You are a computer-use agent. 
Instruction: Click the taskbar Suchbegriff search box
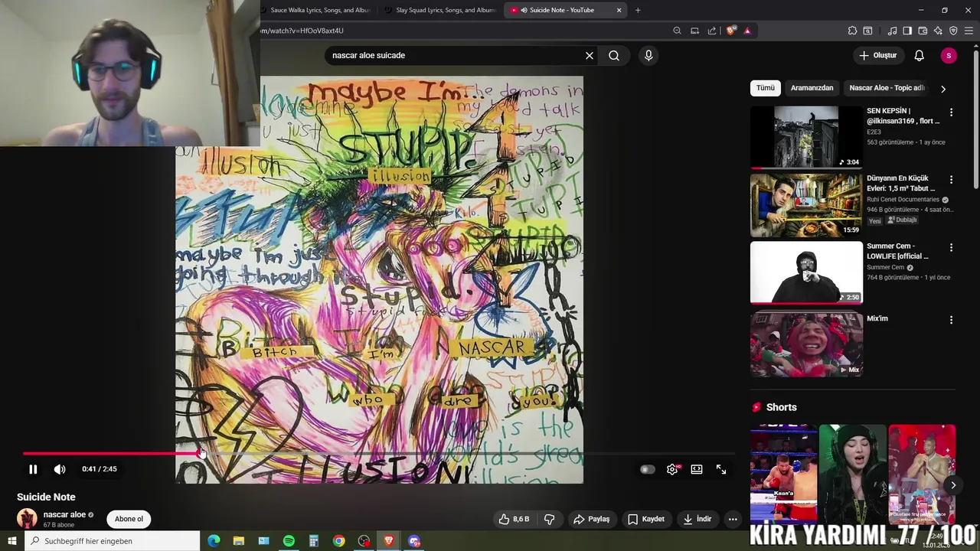[112, 541]
